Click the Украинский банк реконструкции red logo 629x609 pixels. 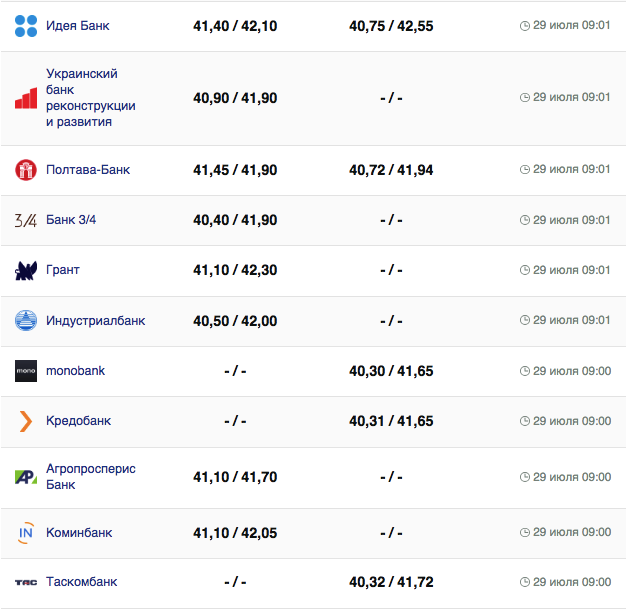[26, 98]
